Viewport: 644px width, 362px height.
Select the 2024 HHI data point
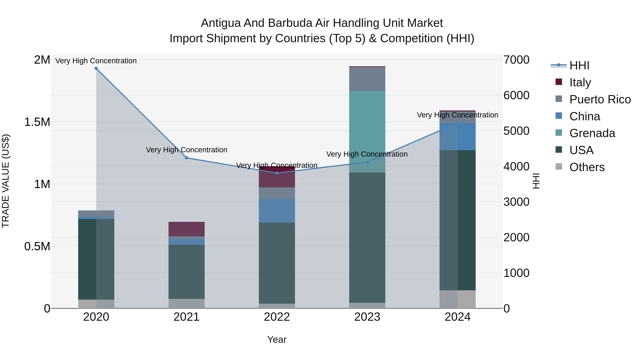click(x=458, y=123)
